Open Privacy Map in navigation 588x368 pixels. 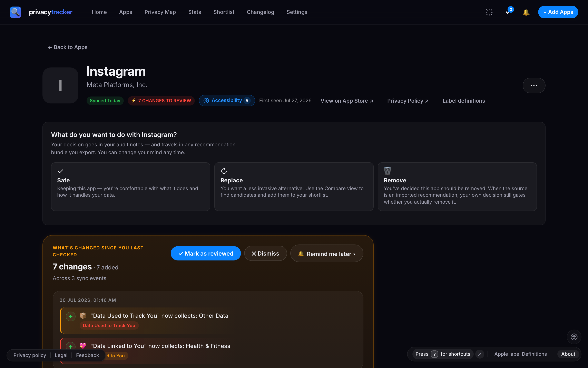click(x=160, y=12)
